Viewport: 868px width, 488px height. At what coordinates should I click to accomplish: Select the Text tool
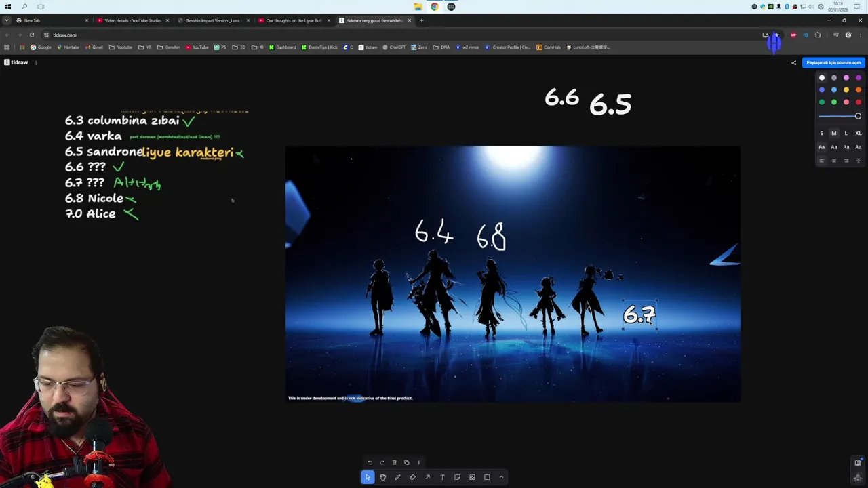(x=442, y=477)
